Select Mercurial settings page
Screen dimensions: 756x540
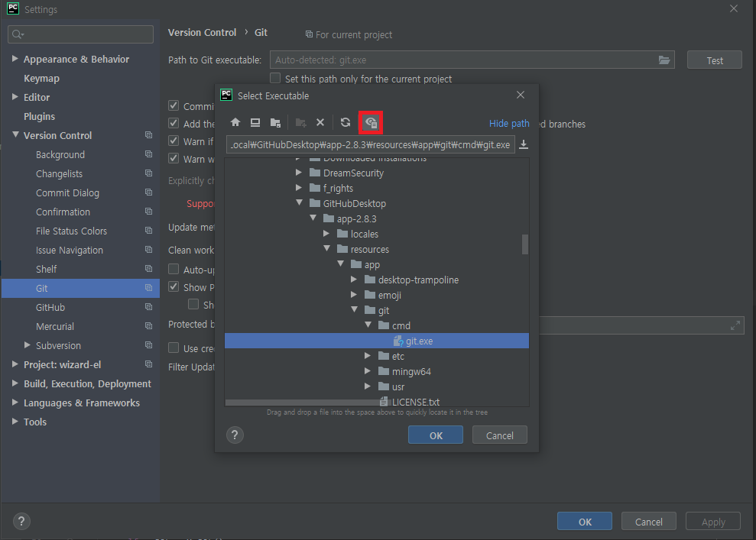coord(55,326)
